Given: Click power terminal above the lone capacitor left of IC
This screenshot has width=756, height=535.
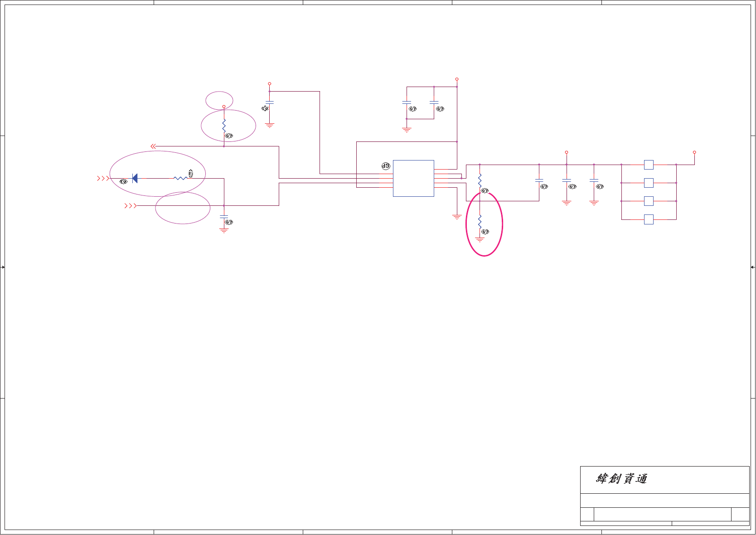Looking at the screenshot, I should tap(270, 84).
